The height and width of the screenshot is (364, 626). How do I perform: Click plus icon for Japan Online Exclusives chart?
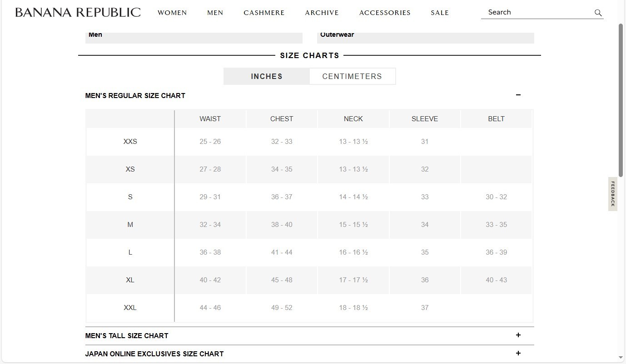coord(518,353)
